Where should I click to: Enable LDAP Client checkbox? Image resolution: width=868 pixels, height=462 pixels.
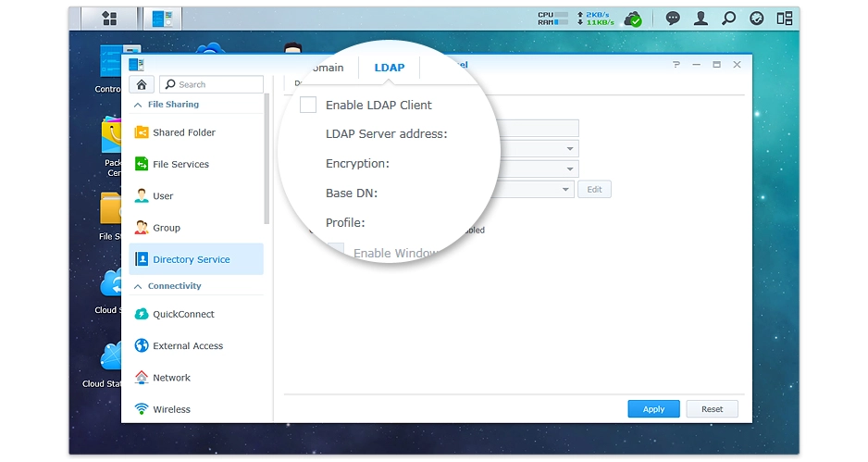pos(308,105)
